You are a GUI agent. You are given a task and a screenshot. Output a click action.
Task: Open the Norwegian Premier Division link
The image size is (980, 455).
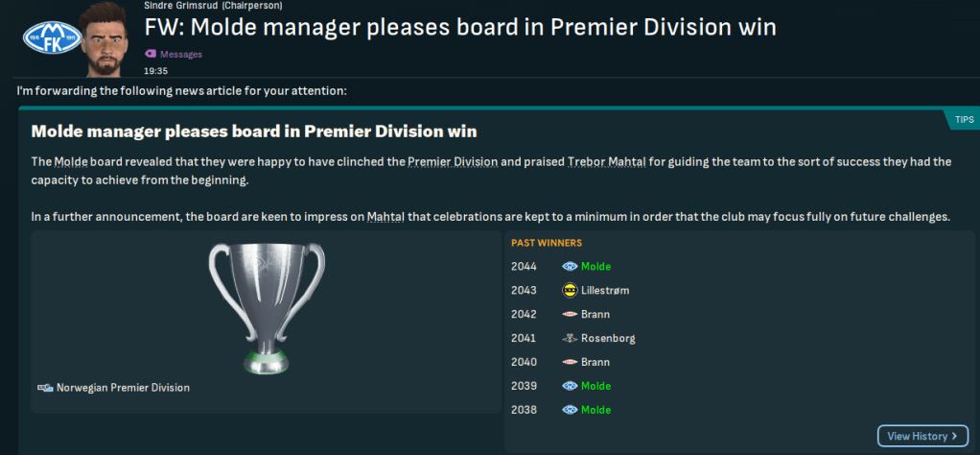(x=123, y=388)
